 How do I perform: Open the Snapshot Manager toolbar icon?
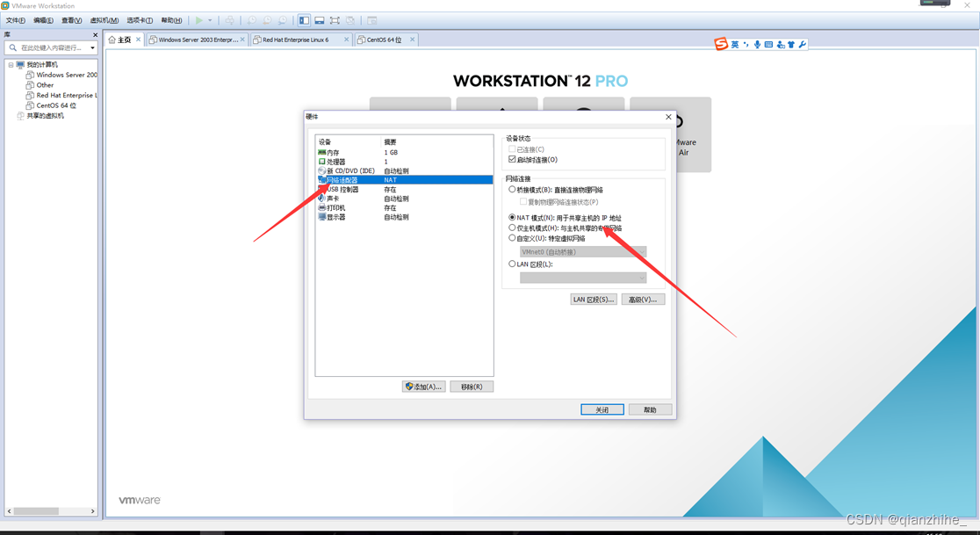point(283,20)
